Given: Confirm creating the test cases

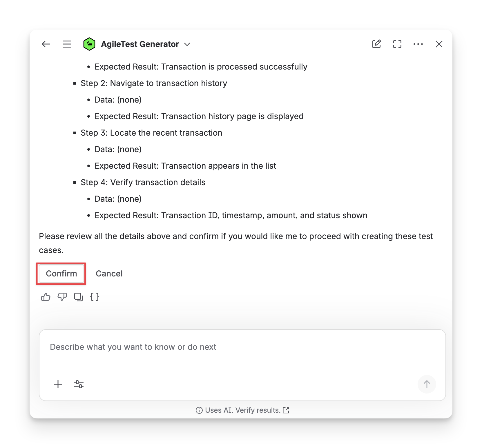Looking at the screenshot, I should 61,274.
